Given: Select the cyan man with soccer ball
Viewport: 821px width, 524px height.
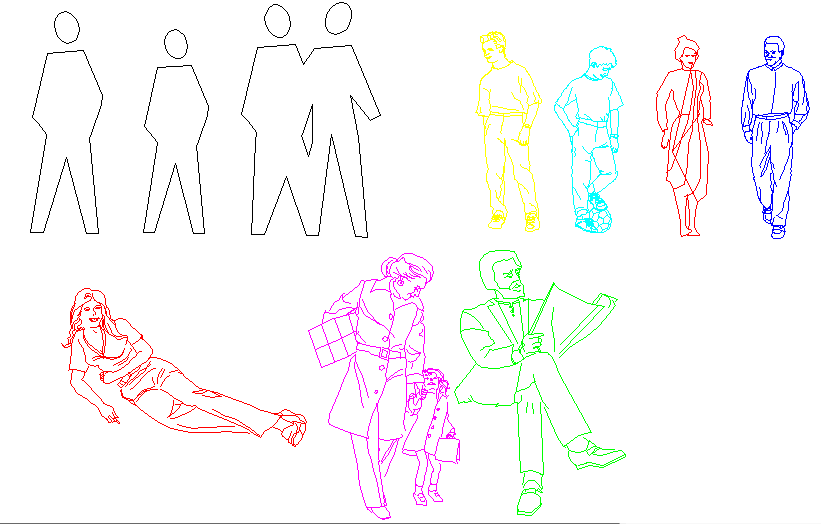Looking at the screenshot, I should click(x=589, y=139).
